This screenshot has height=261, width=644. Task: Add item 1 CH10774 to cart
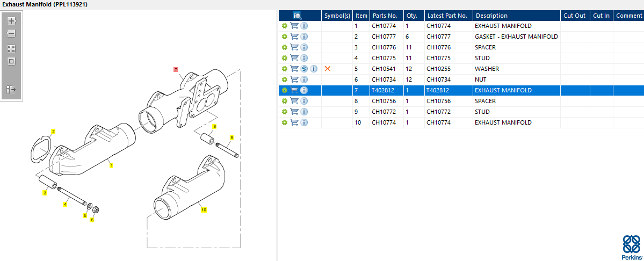[x=294, y=26]
